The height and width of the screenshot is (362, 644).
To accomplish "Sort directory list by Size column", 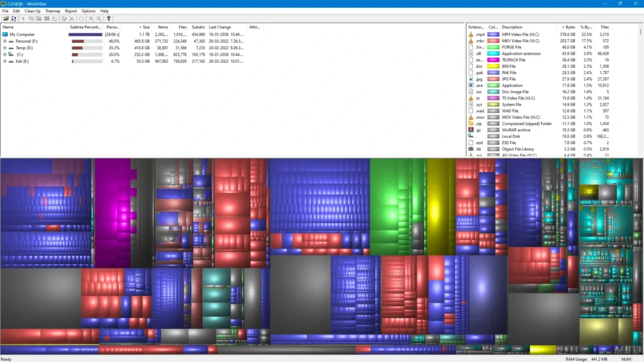I will pos(143,27).
